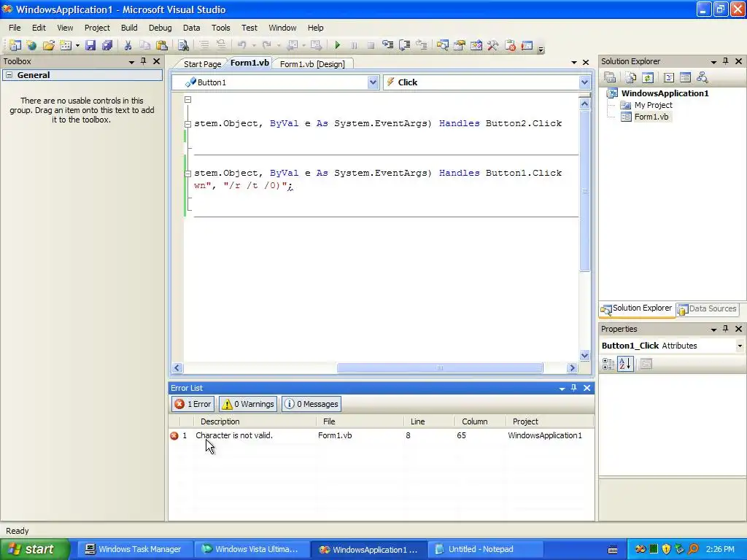Open the New Item toolbar dropdown arrow
This screenshot has height=560, width=747.
tap(77, 46)
